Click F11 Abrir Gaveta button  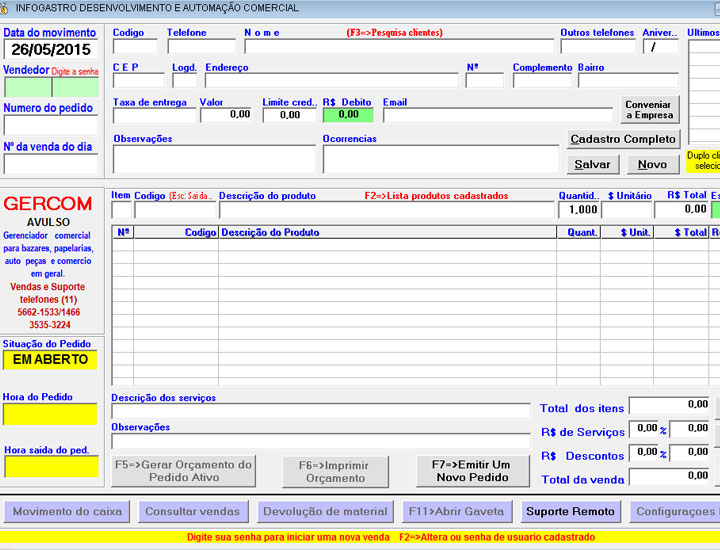point(457,511)
